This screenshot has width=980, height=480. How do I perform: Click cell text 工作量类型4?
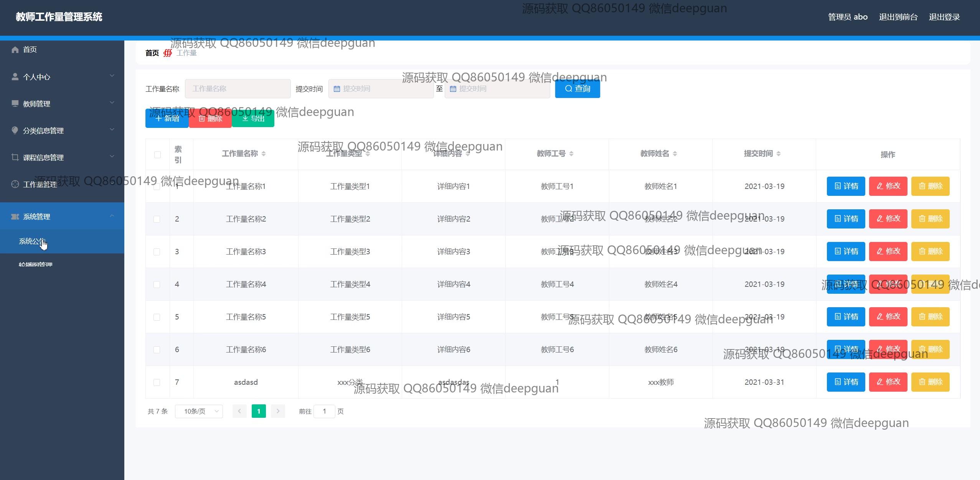(x=350, y=284)
